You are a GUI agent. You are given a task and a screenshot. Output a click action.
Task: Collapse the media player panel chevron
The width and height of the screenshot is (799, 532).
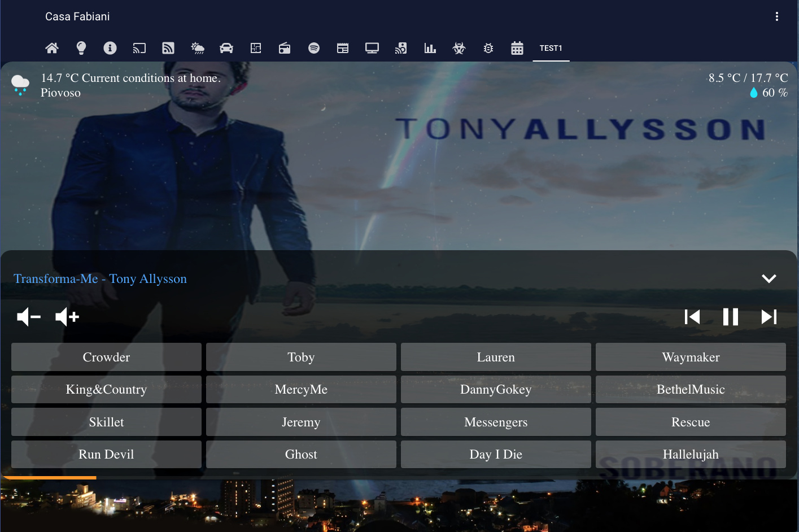click(x=769, y=278)
